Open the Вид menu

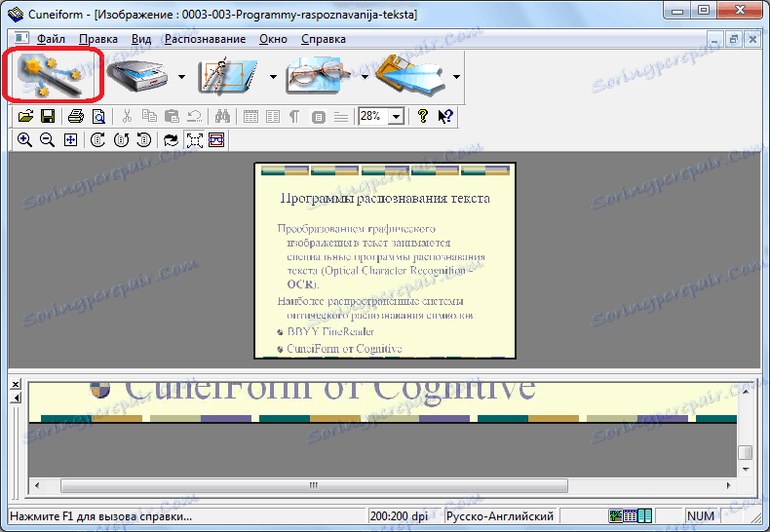[141, 39]
